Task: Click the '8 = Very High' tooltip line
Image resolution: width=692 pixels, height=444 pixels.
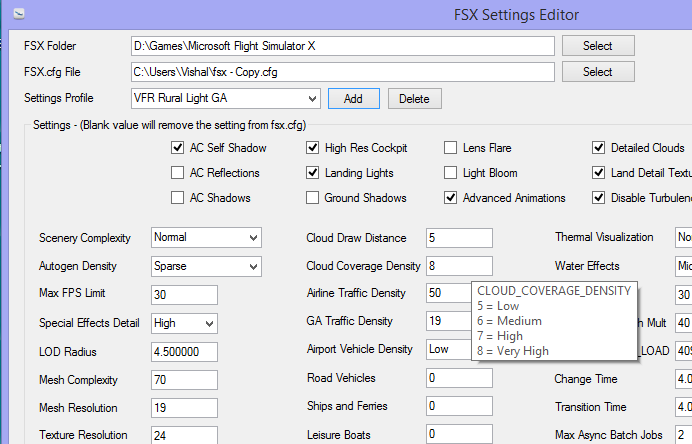Action: click(x=513, y=351)
